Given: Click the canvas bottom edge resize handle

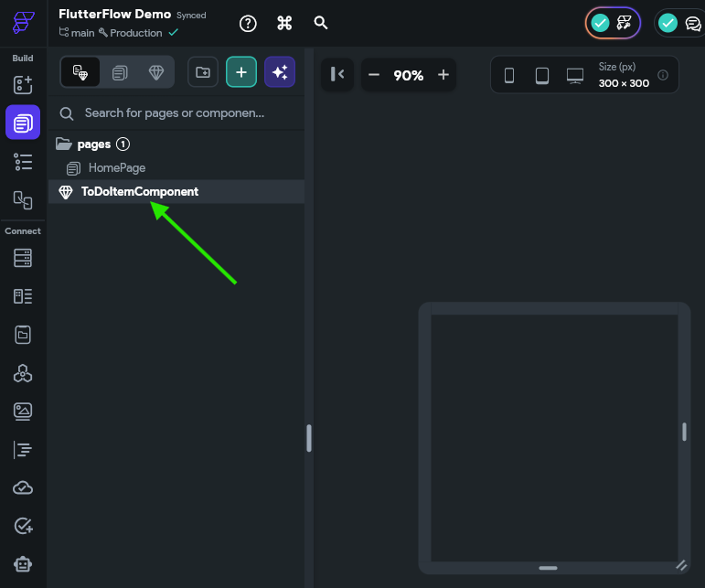Looking at the screenshot, I should pos(548,568).
